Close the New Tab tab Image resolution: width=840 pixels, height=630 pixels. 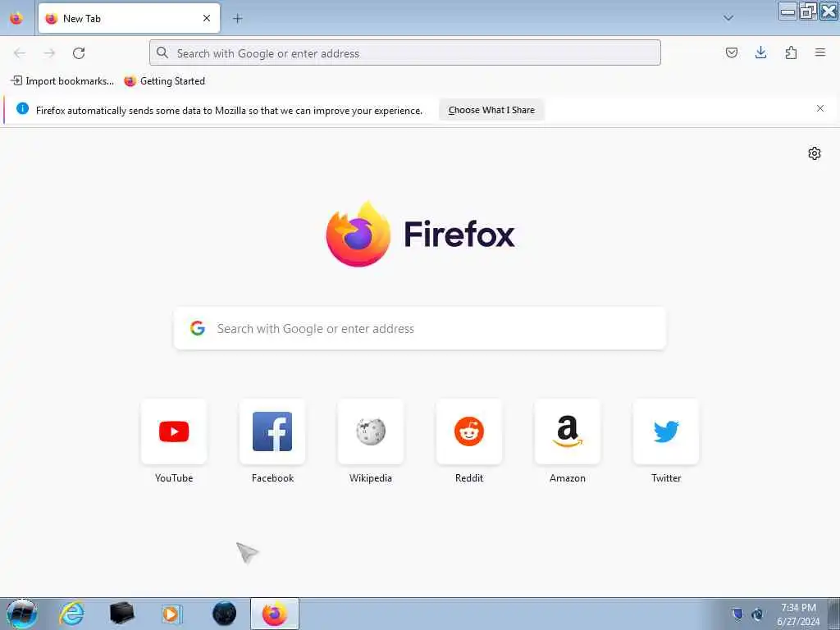(x=207, y=18)
